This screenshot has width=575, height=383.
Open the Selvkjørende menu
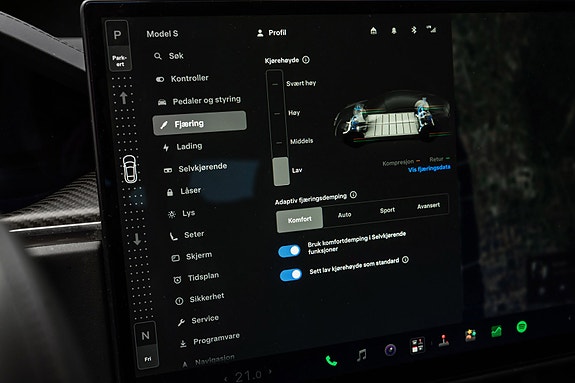pos(196,168)
